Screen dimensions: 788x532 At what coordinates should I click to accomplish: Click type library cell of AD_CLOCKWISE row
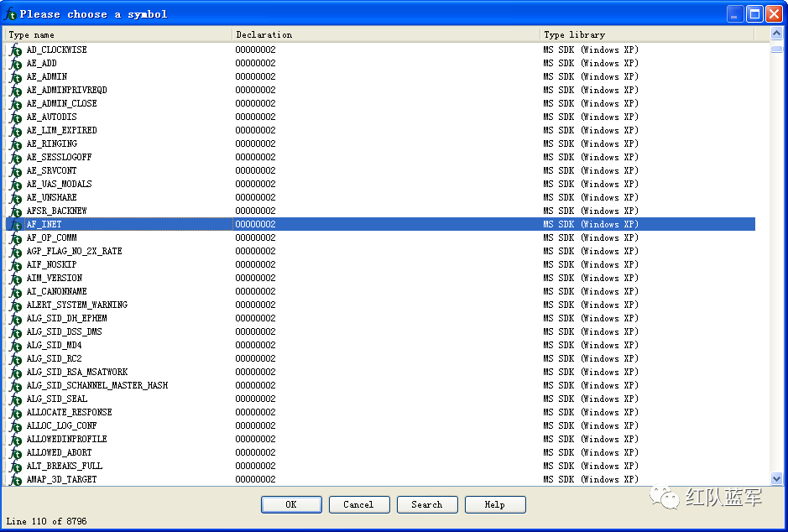(x=591, y=50)
